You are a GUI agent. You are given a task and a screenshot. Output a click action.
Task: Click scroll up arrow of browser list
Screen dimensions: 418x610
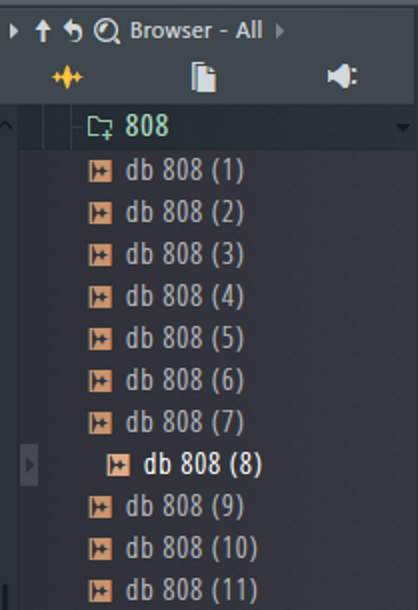[7, 125]
